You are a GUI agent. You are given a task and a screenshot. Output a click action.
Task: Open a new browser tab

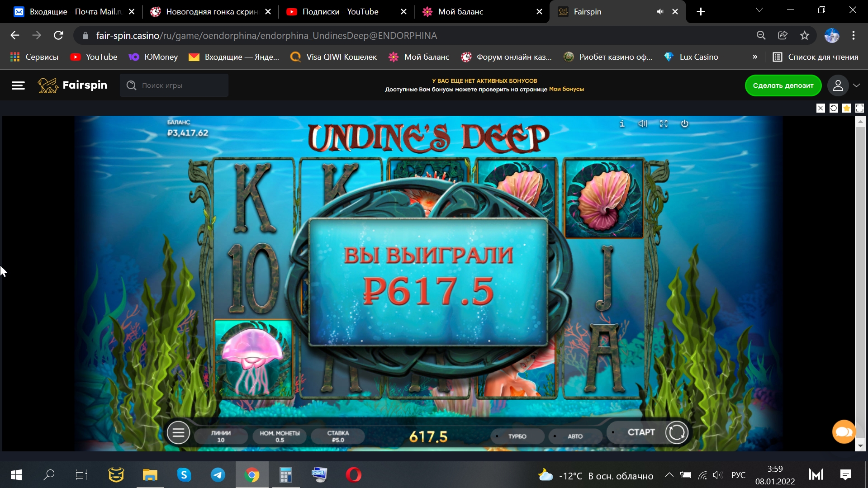(701, 12)
